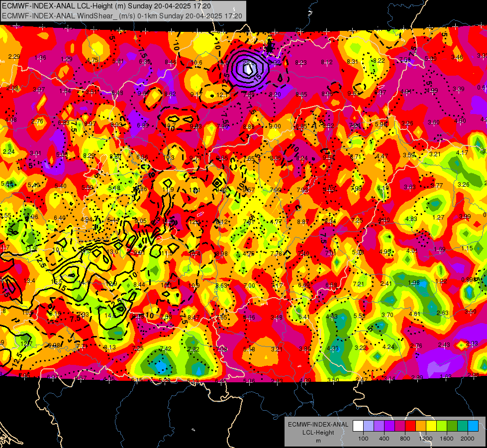This screenshot has height=448, width=487.
Task: Click the grid value '4.24'
Action: tap(389, 346)
